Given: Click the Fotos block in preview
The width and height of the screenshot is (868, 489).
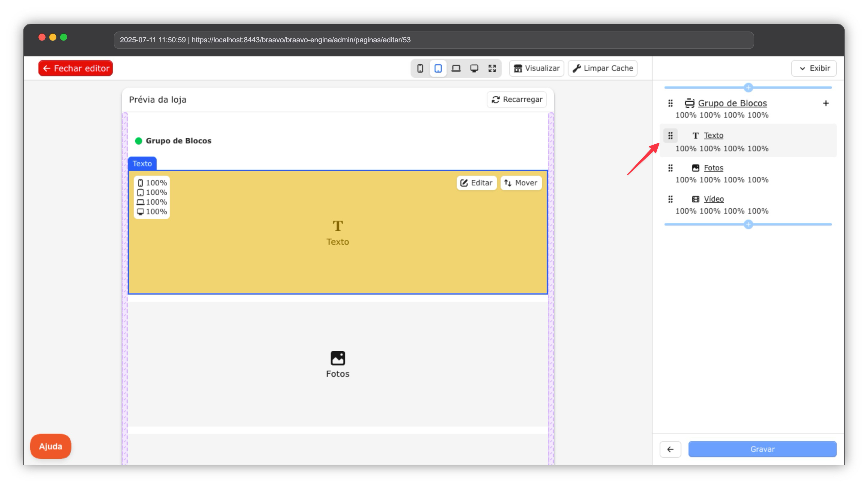Looking at the screenshot, I should (337, 364).
